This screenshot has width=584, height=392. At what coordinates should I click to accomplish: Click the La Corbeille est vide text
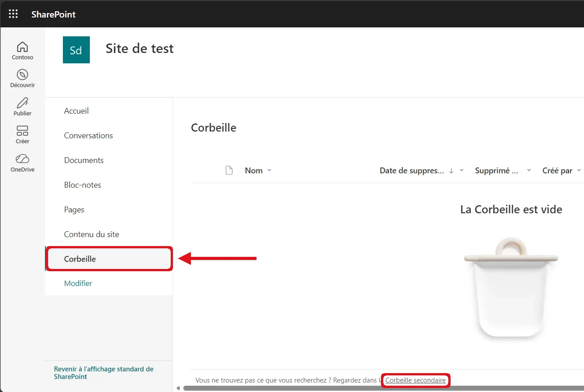click(x=511, y=209)
